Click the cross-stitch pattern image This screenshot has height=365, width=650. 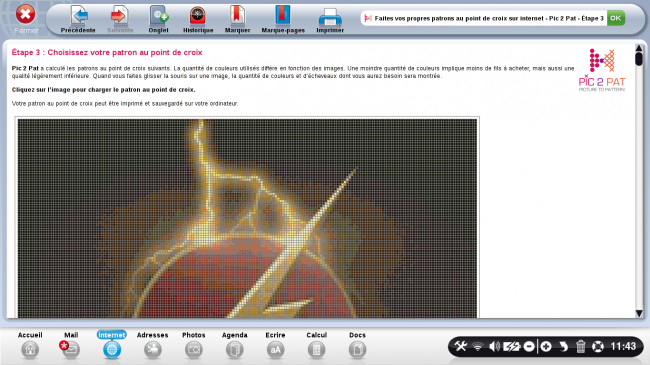[247, 218]
